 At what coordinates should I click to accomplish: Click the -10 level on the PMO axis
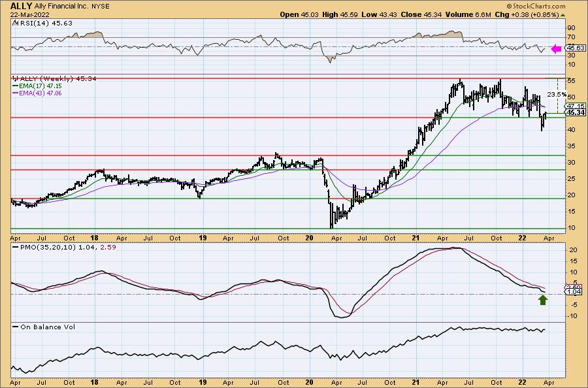point(572,316)
